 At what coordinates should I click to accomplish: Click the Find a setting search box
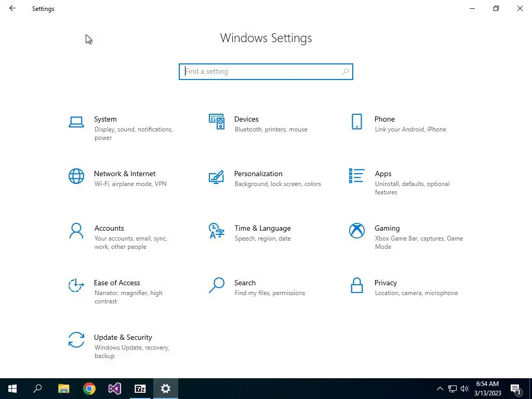point(265,72)
